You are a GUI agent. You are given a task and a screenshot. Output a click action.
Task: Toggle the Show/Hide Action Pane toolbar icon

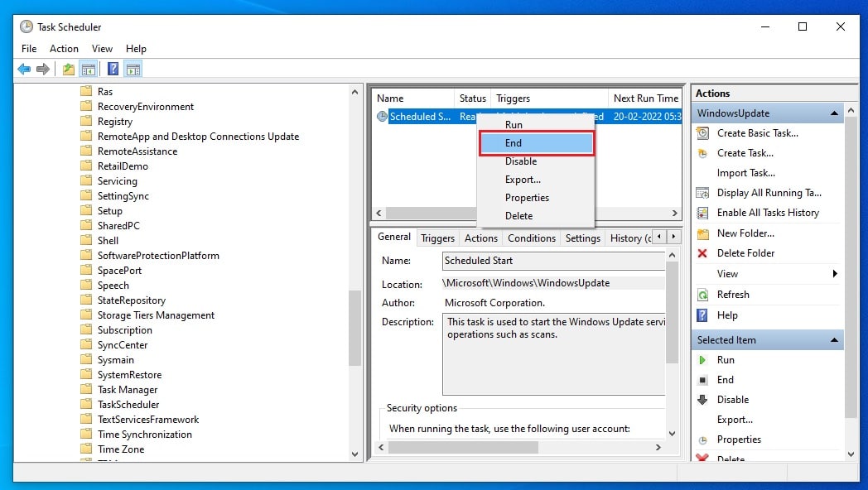(x=133, y=70)
